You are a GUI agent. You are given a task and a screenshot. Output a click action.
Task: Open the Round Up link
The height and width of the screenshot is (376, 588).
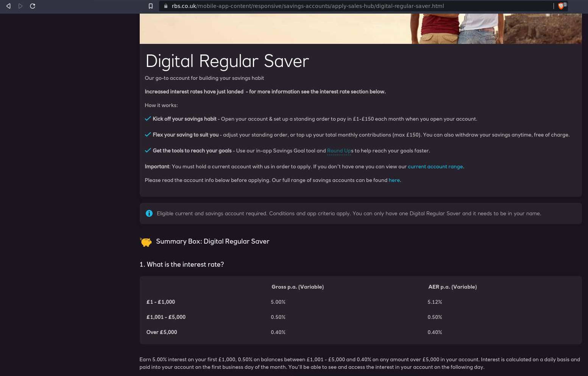point(339,151)
